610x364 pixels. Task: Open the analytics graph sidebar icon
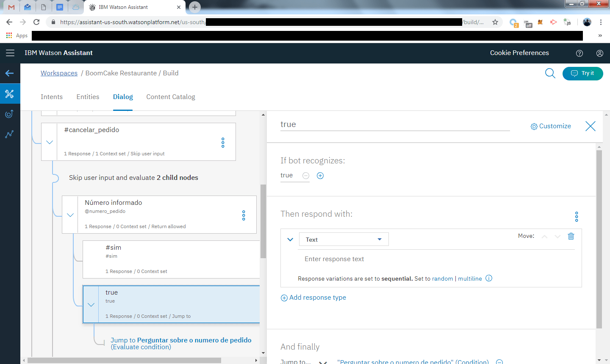pyautogui.click(x=9, y=135)
